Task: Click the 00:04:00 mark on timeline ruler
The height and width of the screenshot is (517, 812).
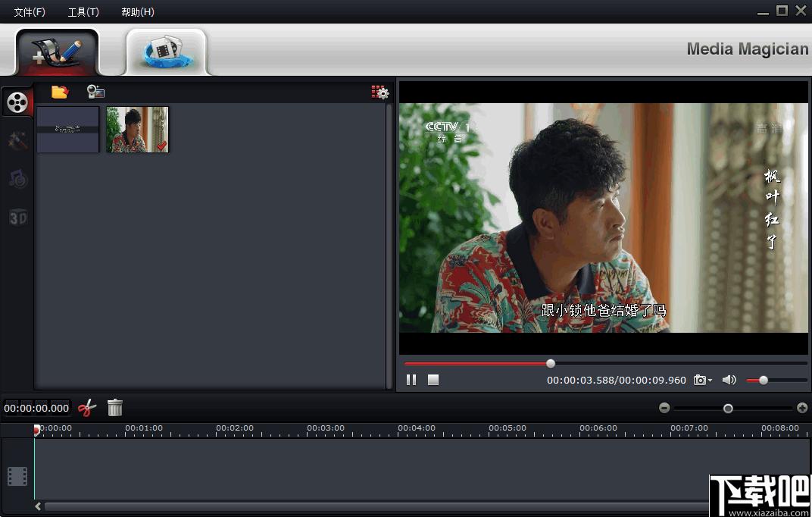Action: point(417,428)
